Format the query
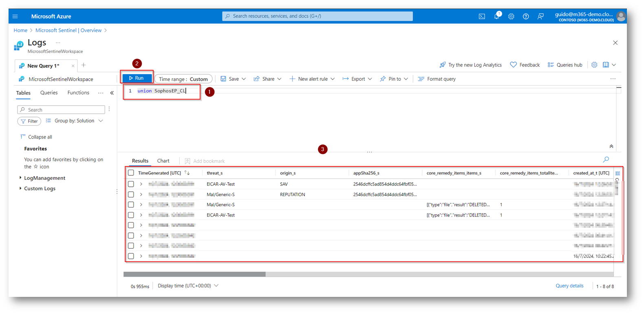Screen dimensions: 644x314 tap(437, 79)
